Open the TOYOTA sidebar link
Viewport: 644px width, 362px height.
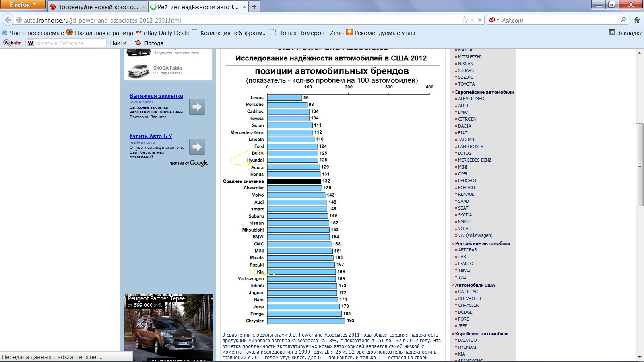pos(466,84)
